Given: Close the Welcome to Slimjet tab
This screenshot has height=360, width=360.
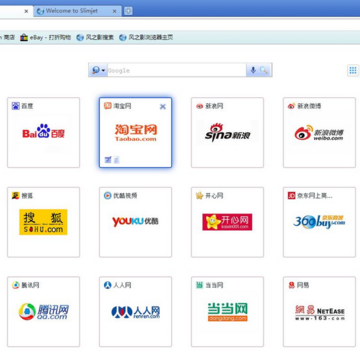Looking at the screenshot, I should (115, 11).
